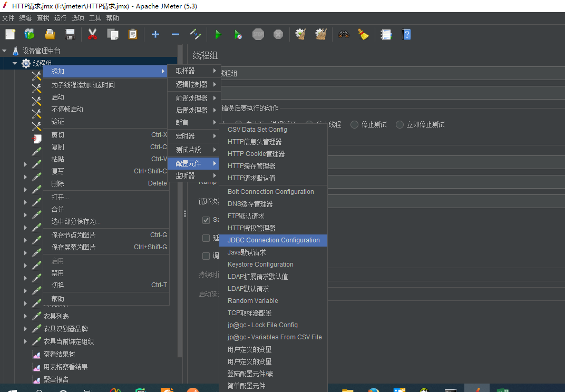565x392 pixels.
Task: Click 删除 in context menu
Action: [106, 183]
